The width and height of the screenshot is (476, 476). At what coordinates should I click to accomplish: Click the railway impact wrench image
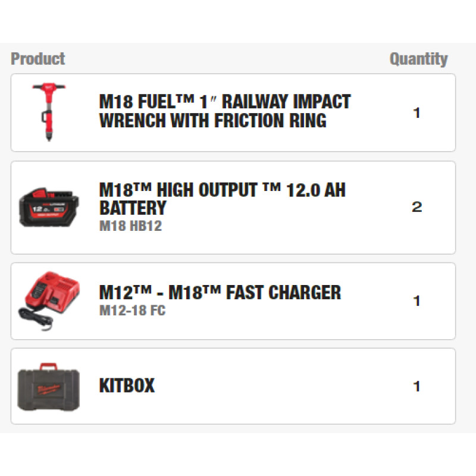(x=49, y=111)
